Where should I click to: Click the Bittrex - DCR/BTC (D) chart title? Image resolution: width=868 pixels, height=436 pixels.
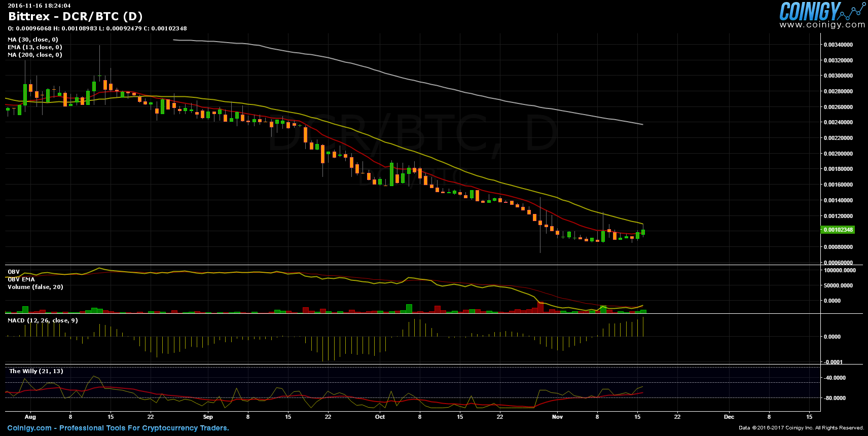coord(76,17)
